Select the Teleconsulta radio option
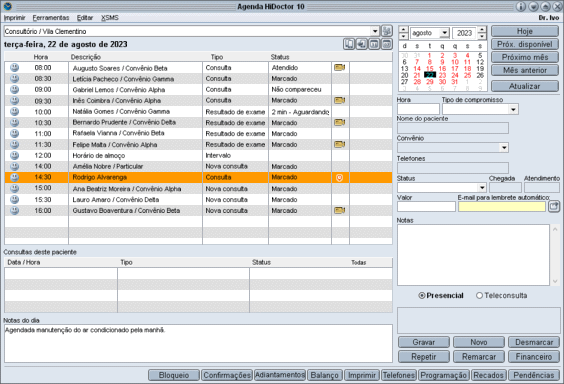This screenshot has width=564, height=384. pyautogui.click(x=479, y=296)
